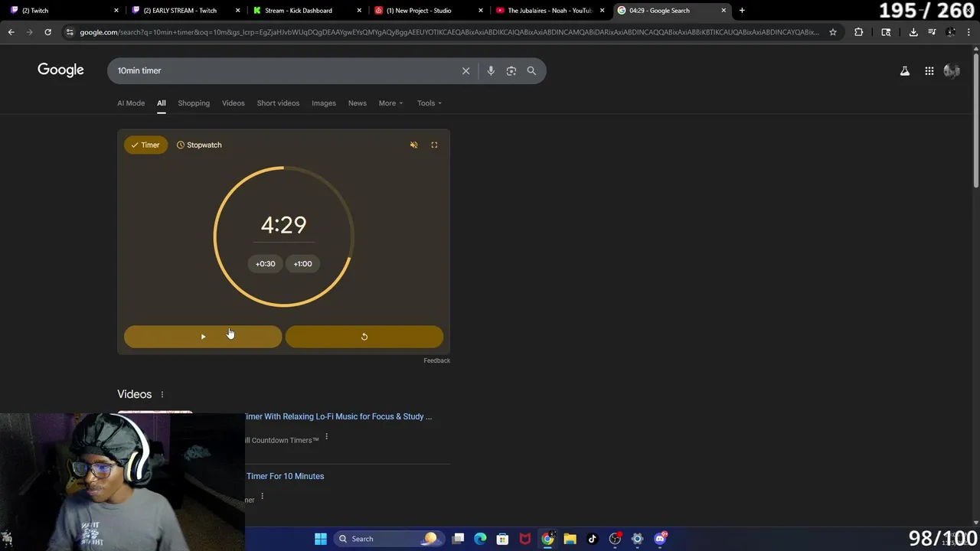
Task: Open the Google apps grid
Action: click(x=929, y=71)
